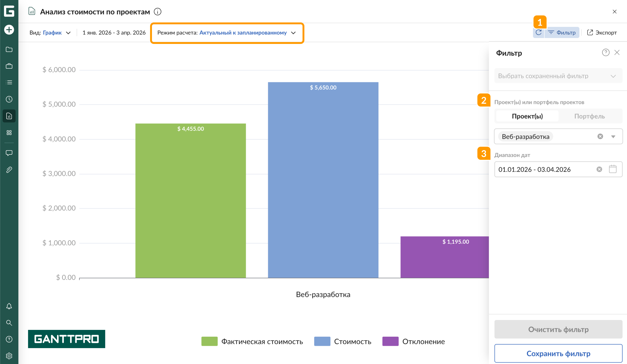Select the Проект(ы) tab

tap(527, 116)
